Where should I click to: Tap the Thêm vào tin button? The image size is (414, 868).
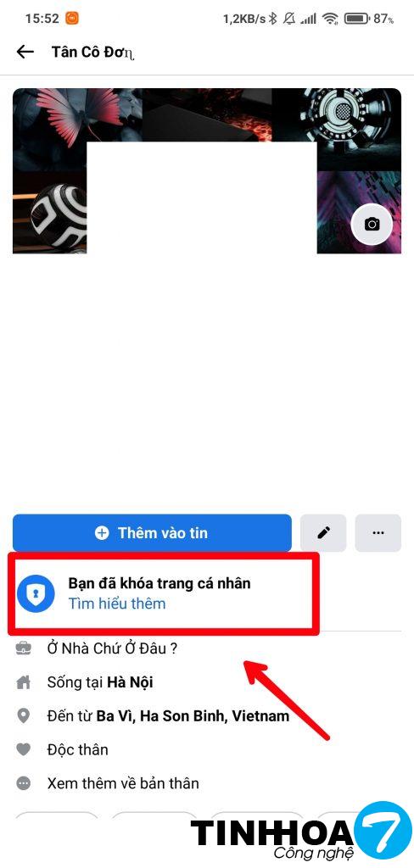(x=152, y=533)
